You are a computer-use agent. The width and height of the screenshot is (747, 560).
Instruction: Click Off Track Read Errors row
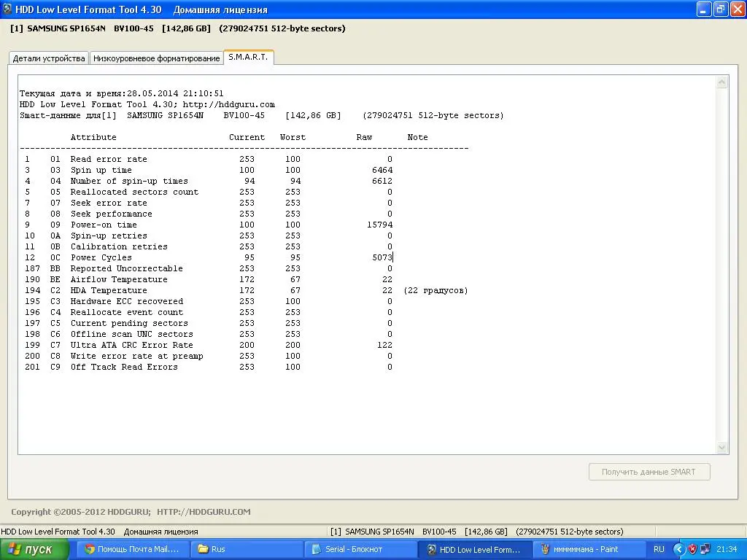point(209,367)
